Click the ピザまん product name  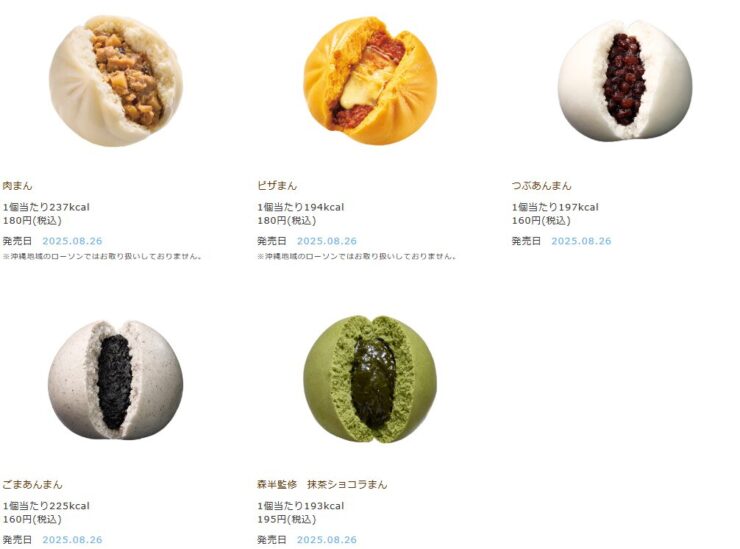tap(277, 186)
